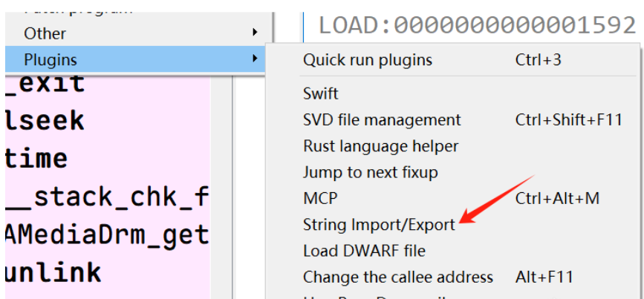This screenshot has width=644, height=299.
Task: Pick the time function entry
Action: coord(36,158)
